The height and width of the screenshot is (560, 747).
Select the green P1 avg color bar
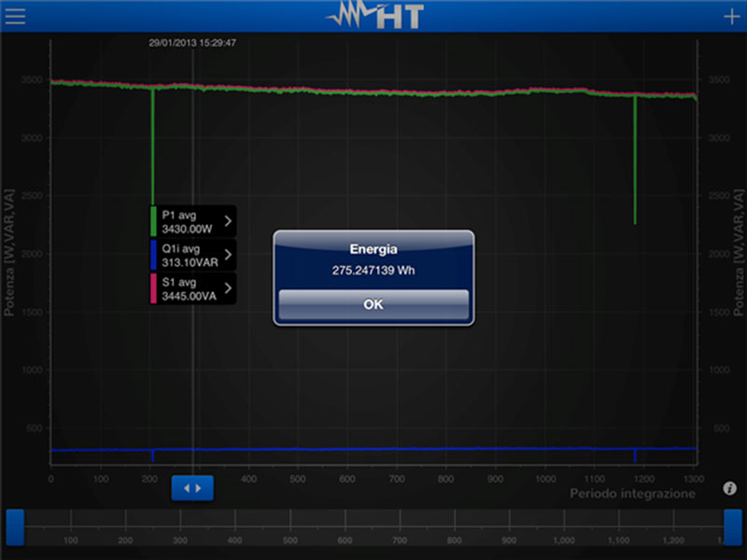point(154,221)
